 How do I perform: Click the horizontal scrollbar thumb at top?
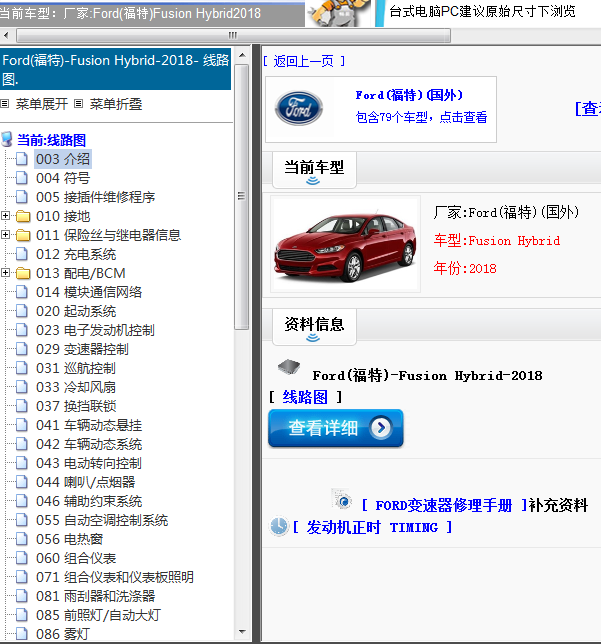233,35
